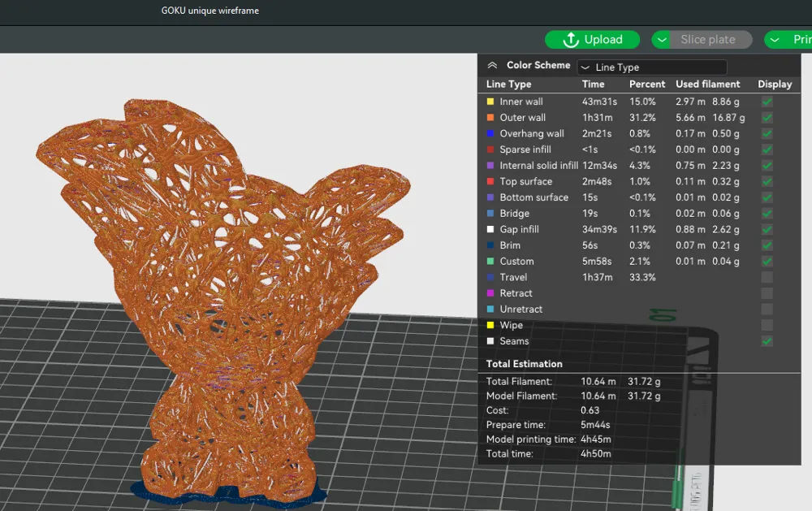812x511 pixels.
Task: Click the white Seams color swatch
Action: pyautogui.click(x=490, y=341)
